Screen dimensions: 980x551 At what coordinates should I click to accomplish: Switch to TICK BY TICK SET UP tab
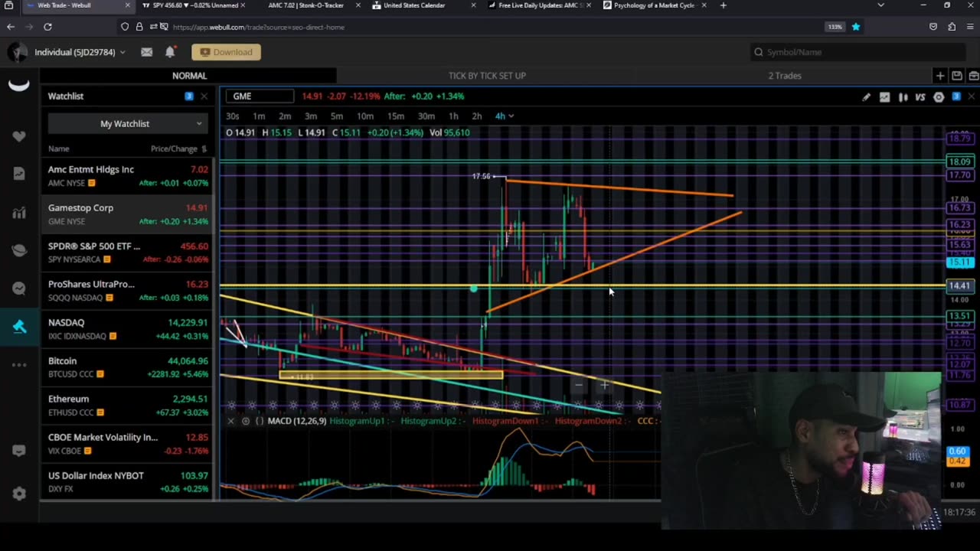[x=487, y=76]
